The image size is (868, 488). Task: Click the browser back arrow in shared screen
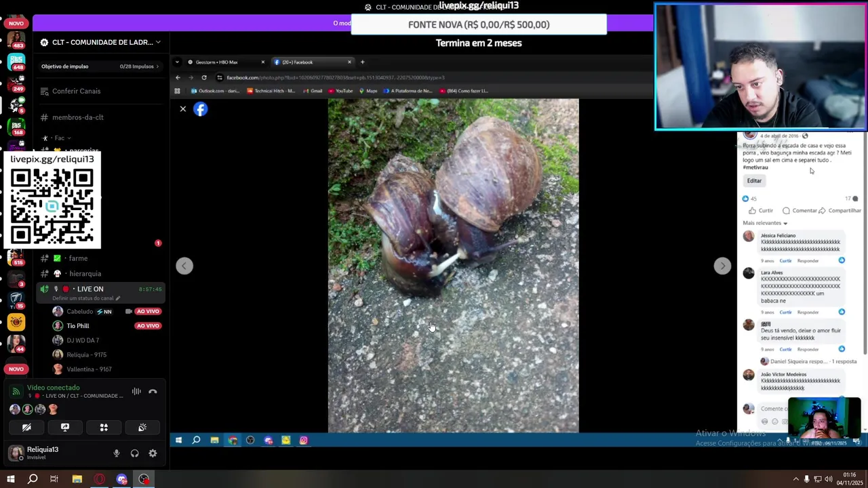pyautogui.click(x=178, y=77)
